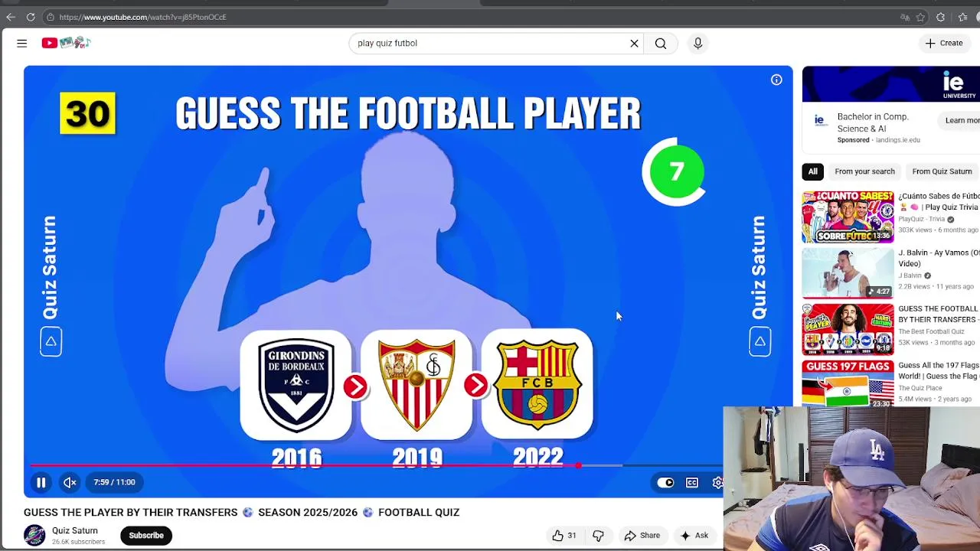Open the browser favorites list icon

pyautogui.click(x=961, y=17)
